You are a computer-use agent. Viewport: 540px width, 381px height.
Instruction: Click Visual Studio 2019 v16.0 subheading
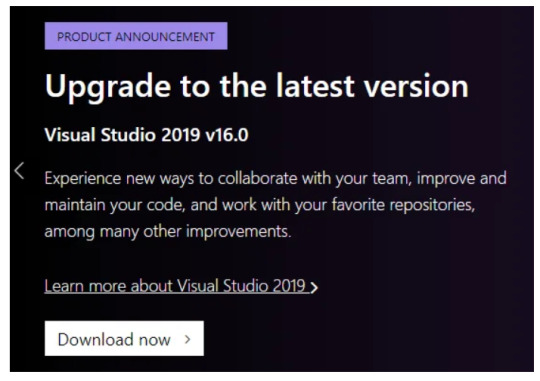[146, 134]
